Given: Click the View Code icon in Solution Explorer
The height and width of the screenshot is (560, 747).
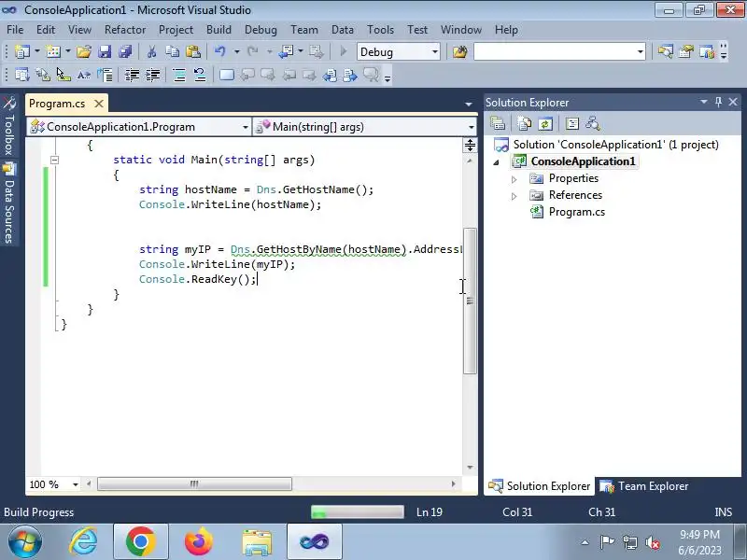Looking at the screenshot, I should [571, 124].
